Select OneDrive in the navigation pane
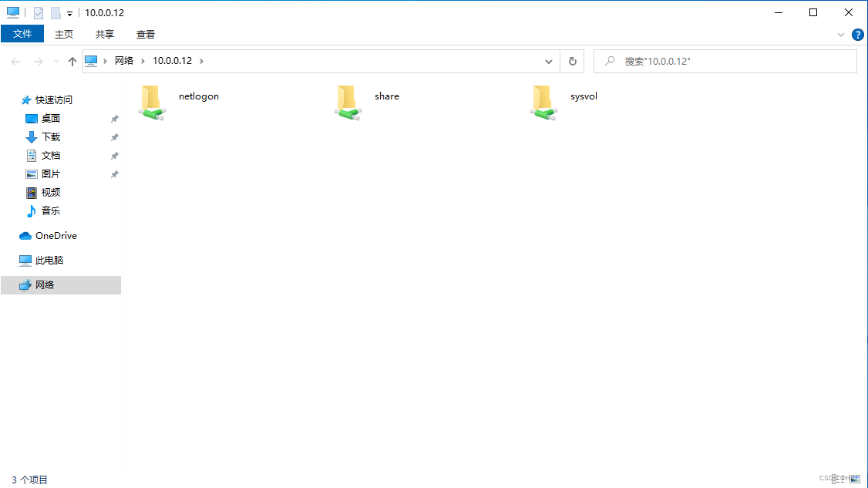This screenshot has width=868, height=488. 56,236
